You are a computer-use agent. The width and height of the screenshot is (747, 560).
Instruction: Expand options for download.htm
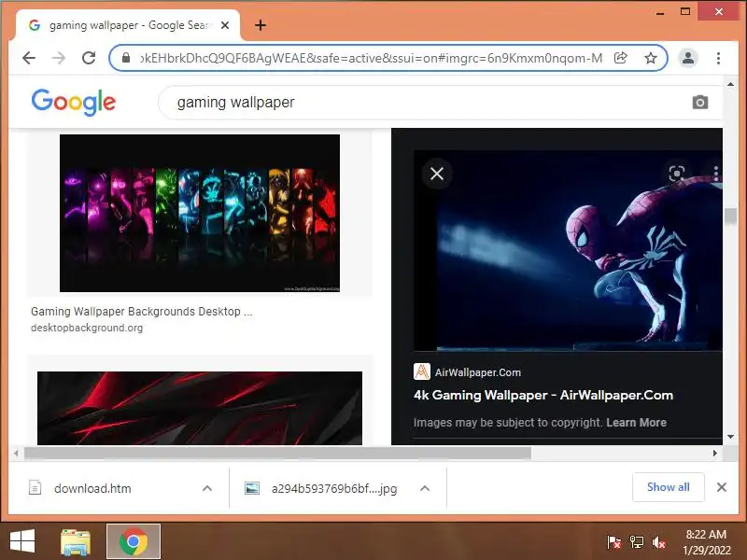pos(207,488)
